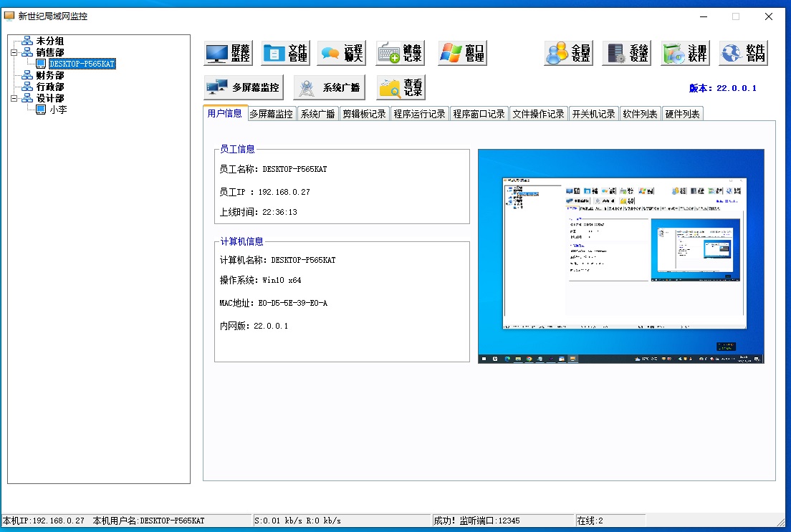
Task: Open the 屏幕监控 screen monitor tool
Action: [229, 53]
